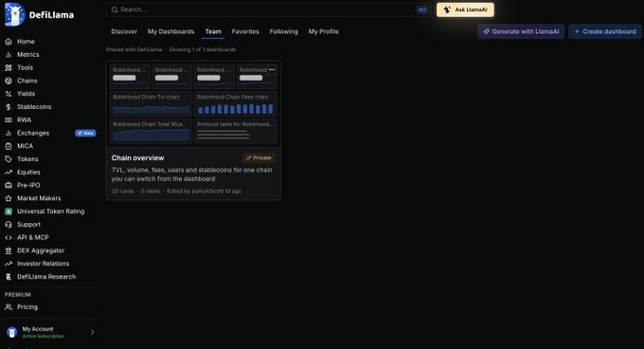Click the "0 views" text

(151, 192)
